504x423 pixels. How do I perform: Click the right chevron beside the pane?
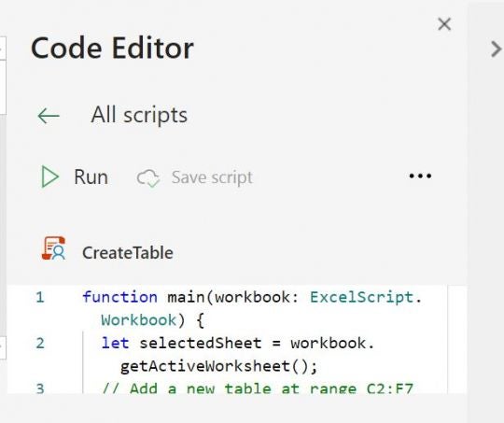tap(496, 49)
